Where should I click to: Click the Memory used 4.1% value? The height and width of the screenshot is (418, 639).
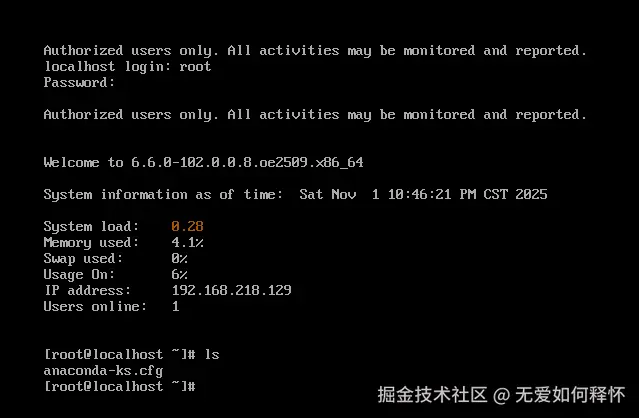coord(187,242)
